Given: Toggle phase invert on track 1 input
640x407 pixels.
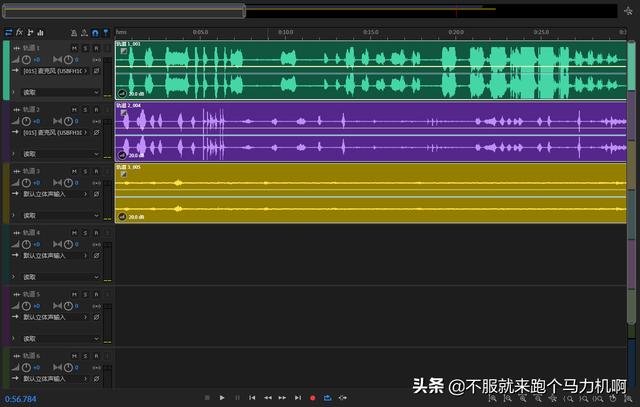Looking at the screenshot, I should click(96, 72).
